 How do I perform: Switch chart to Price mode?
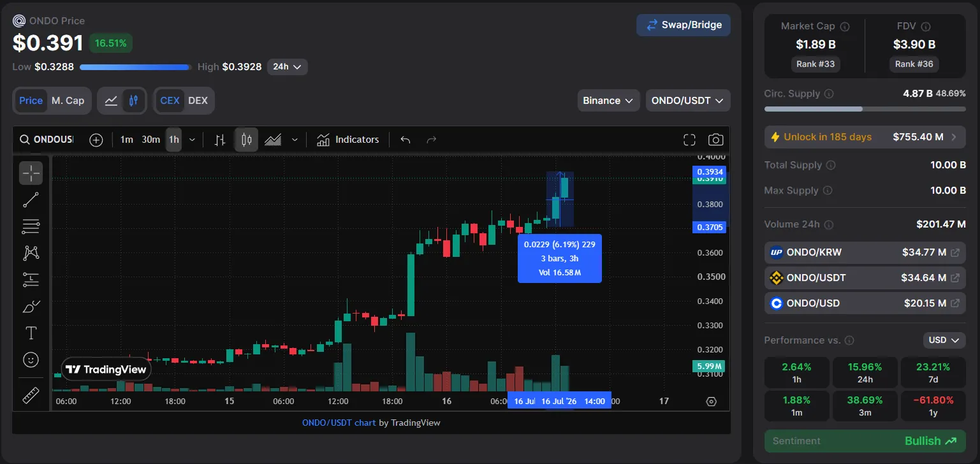pos(31,101)
